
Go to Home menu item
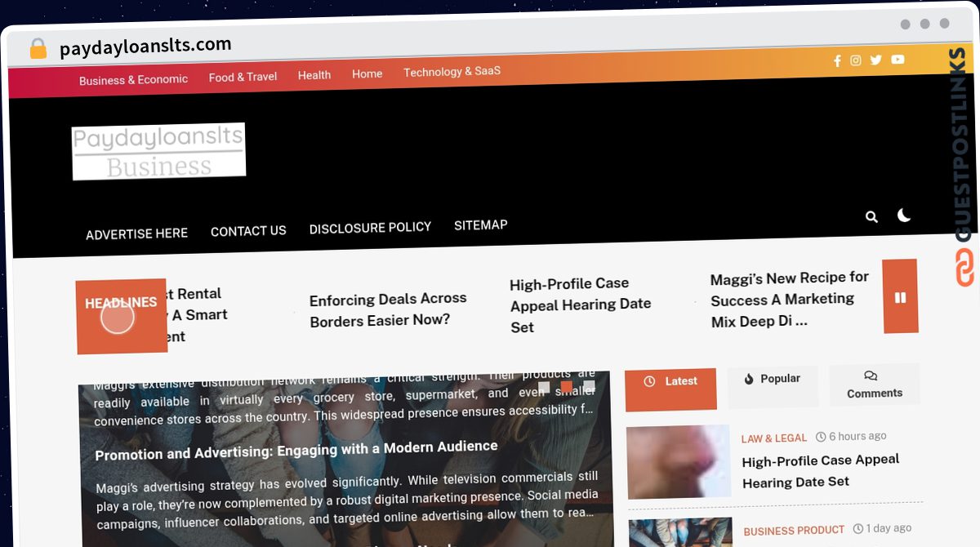pyautogui.click(x=367, y=73)
